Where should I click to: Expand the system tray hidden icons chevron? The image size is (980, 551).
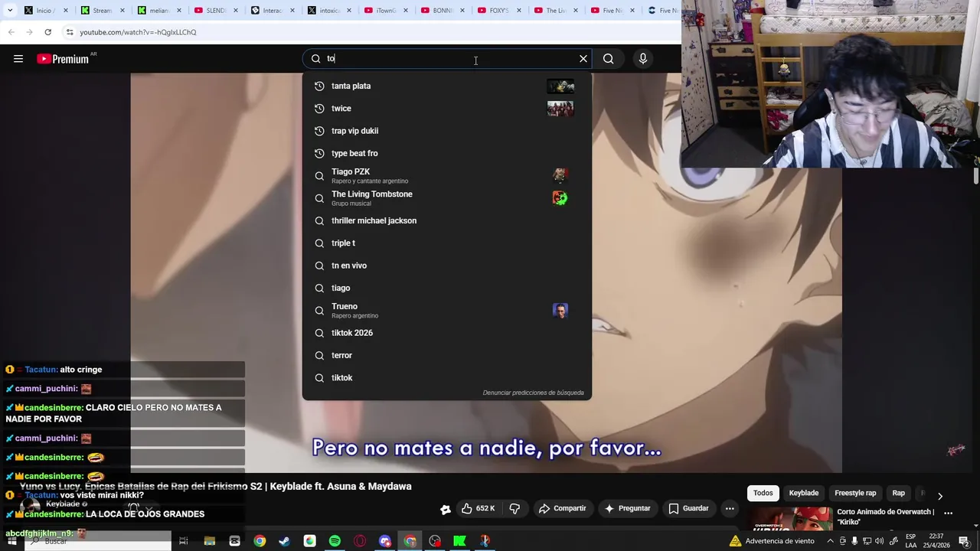(x=830, y=541)
